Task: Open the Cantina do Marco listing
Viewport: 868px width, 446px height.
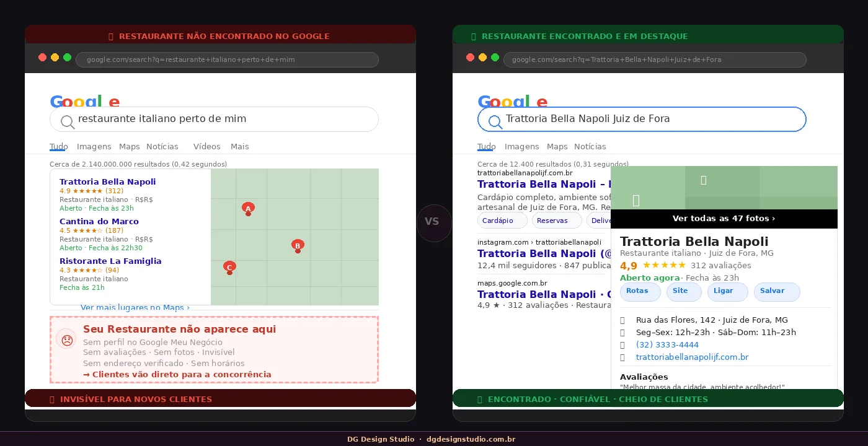Action: [99, 221]
